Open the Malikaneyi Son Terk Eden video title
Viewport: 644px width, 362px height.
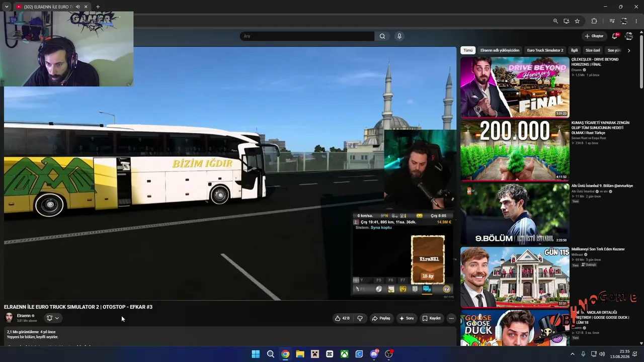598,249
